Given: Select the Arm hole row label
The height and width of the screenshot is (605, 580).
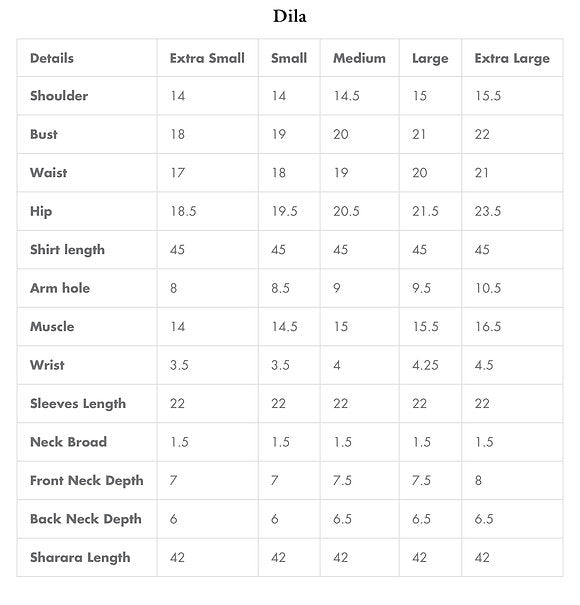Looking at the screenshot, I should pyautogui.click(x=60, y=288).
